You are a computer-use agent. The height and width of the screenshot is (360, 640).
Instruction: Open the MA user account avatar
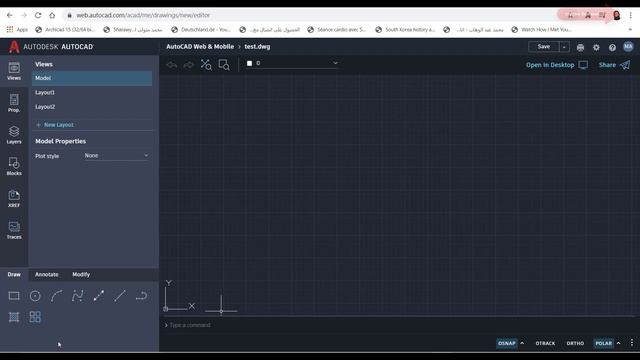click(628, 47)
